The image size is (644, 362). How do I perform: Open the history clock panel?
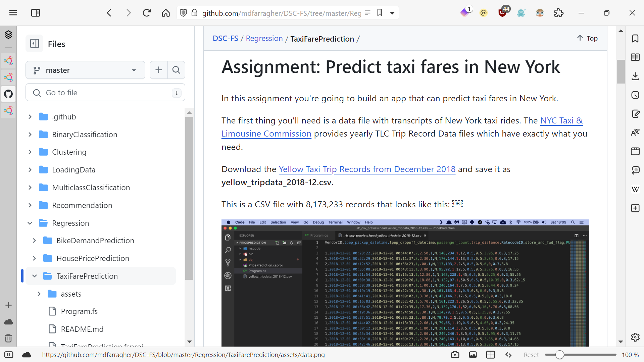[x=635, y=95]
